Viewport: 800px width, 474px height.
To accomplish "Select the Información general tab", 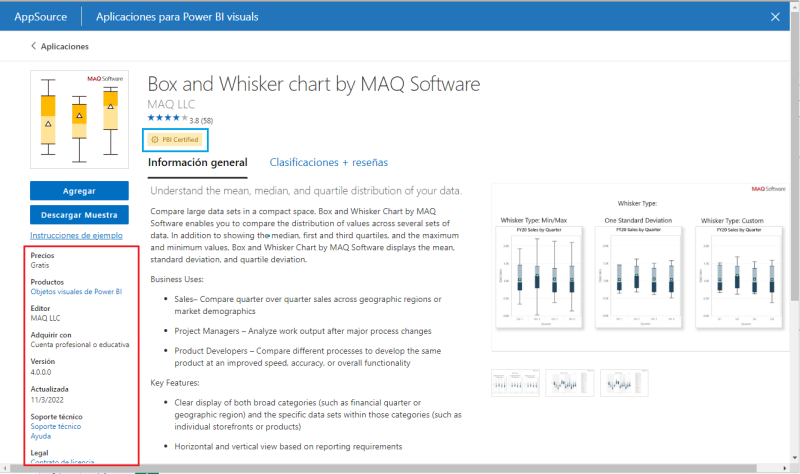I will [x=197, y=162].
